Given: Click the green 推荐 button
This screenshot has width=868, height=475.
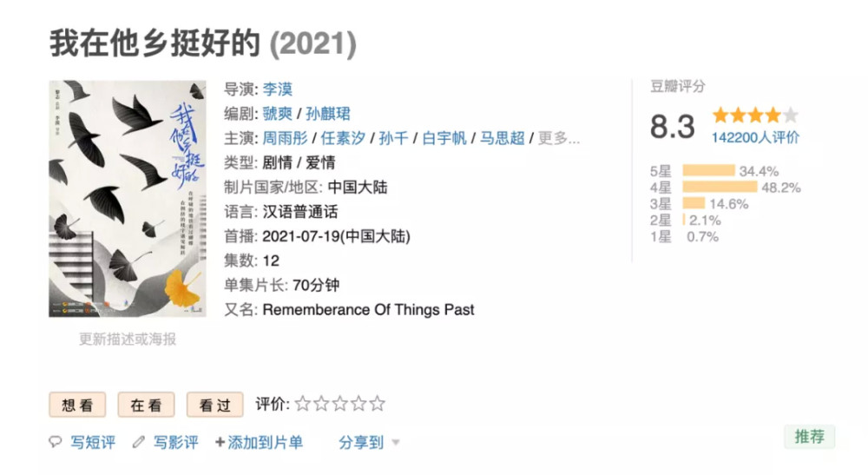Looking at the screenshot, I should point(809,436).
